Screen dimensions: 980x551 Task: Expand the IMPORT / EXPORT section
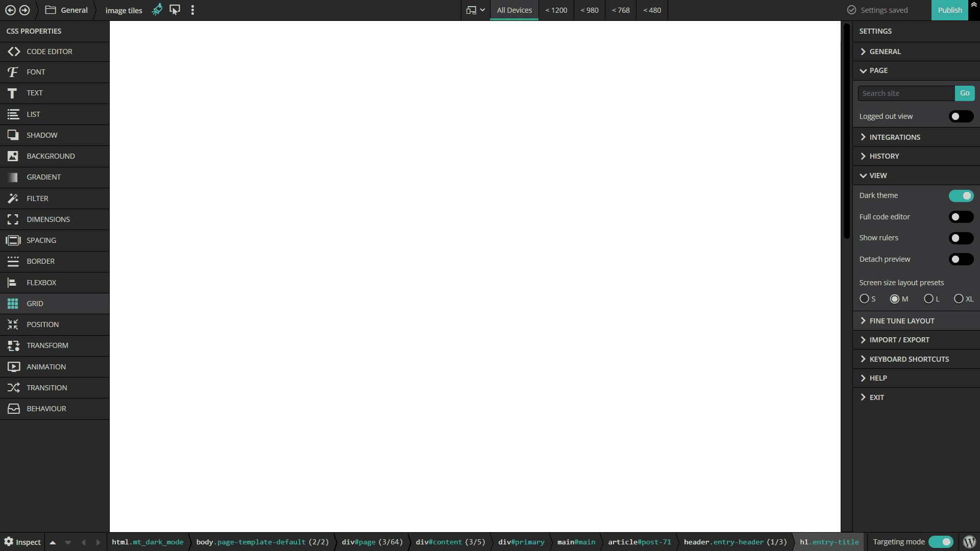point(900,339)
